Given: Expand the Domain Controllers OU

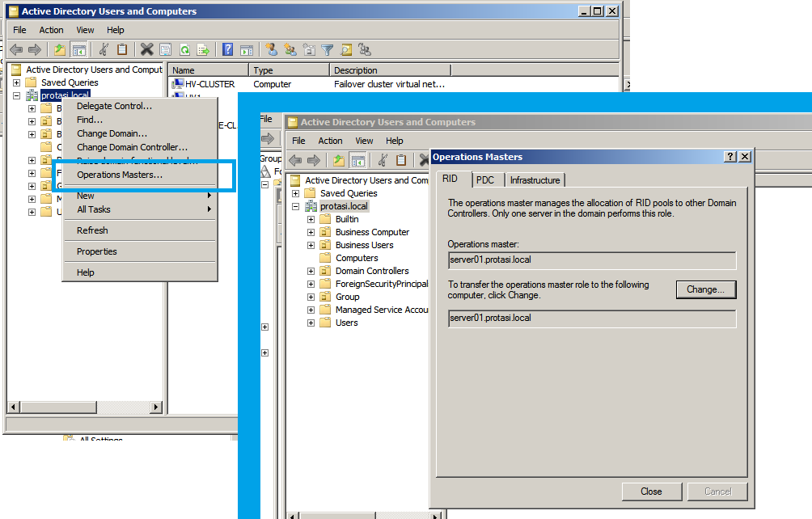Looking at the screenshot, I should [311, 271].
